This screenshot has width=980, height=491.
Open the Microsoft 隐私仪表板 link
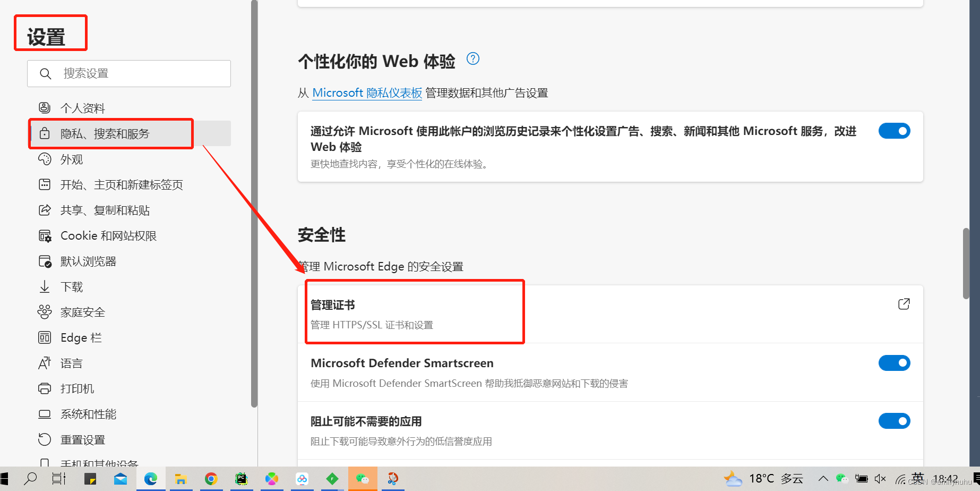click(x=367, y=93)
